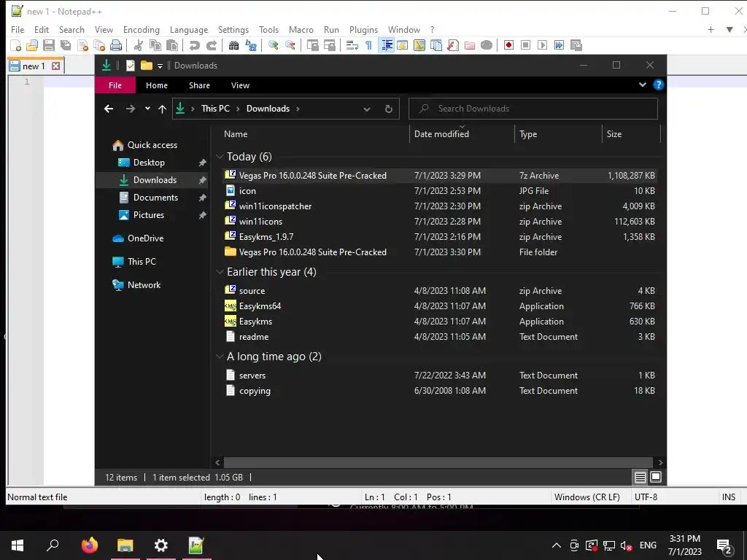The image size is (747, 560).
Task: Click the Open file icon in Notepad++
Action: (x=32, y=45)
